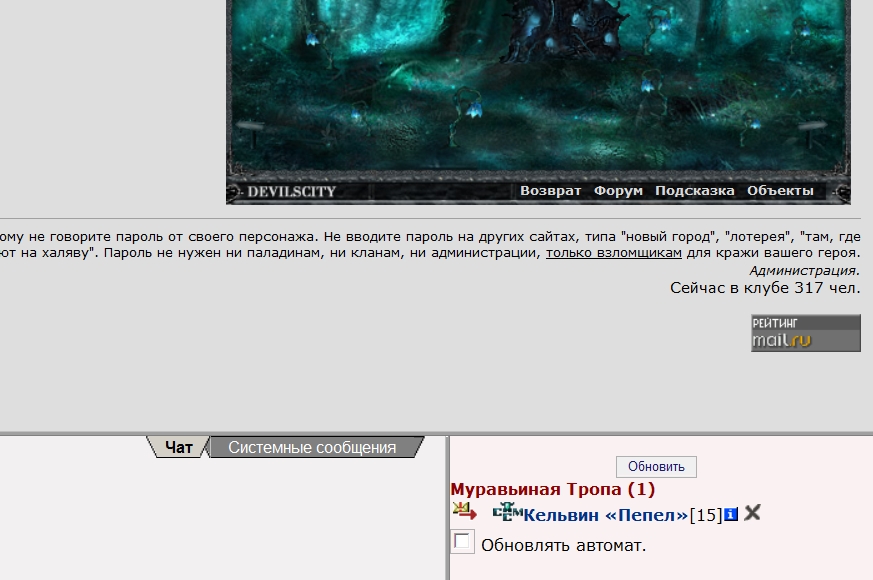Image resolution: width=873 pixels, height=580 pixels.
Task: Click the level indicator [15]
Action: [705, 515]
